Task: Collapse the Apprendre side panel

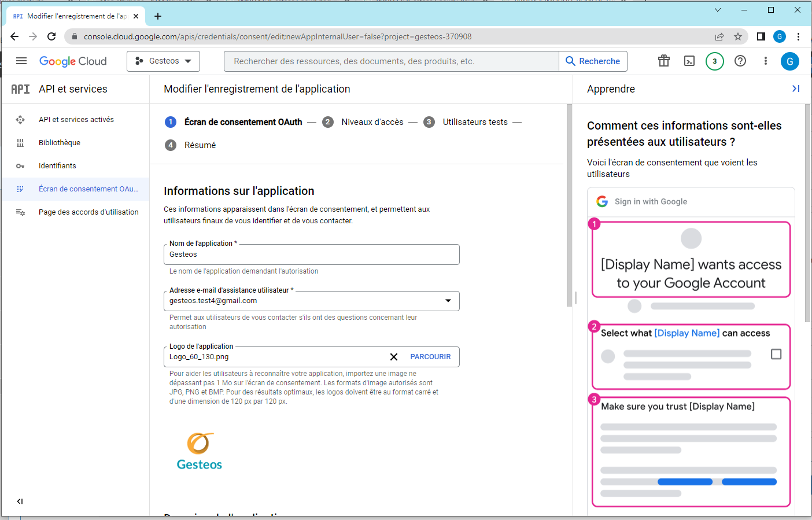Action: pyautogui.click(x=796, y=88)
